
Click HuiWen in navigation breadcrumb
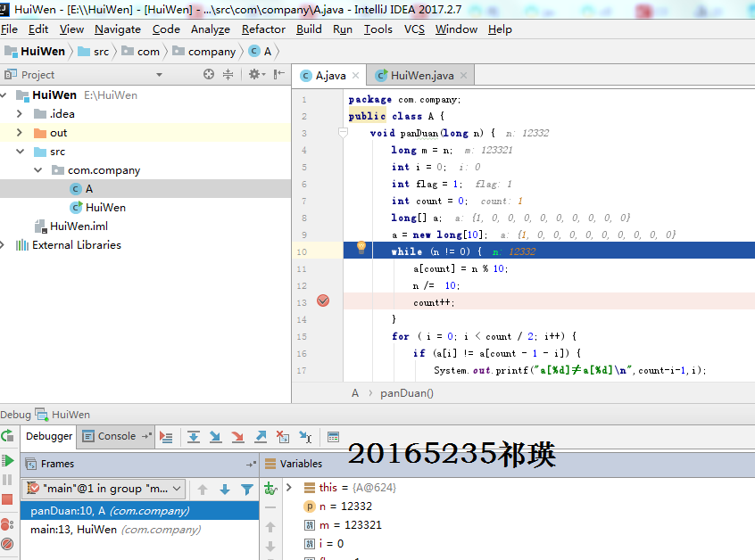(35, 52)
